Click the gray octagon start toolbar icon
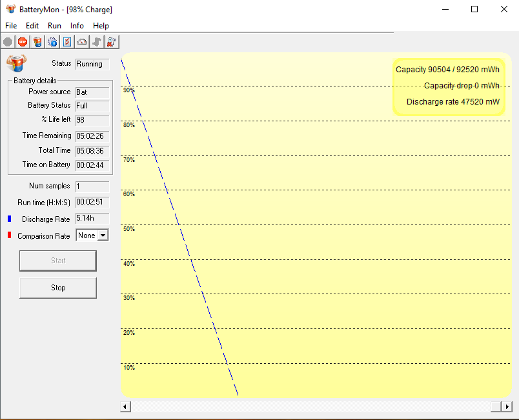This screenshot has height=420, width=519. point(8,42)
